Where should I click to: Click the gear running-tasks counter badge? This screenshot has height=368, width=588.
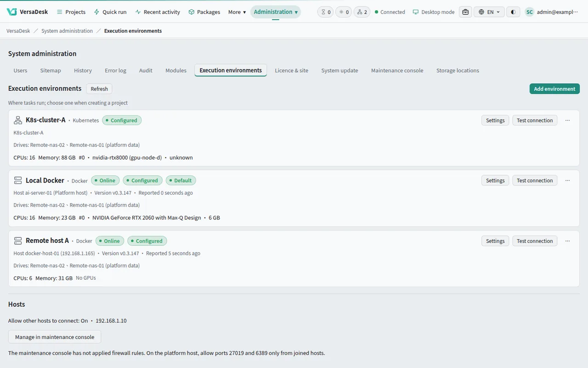(344, 12)
